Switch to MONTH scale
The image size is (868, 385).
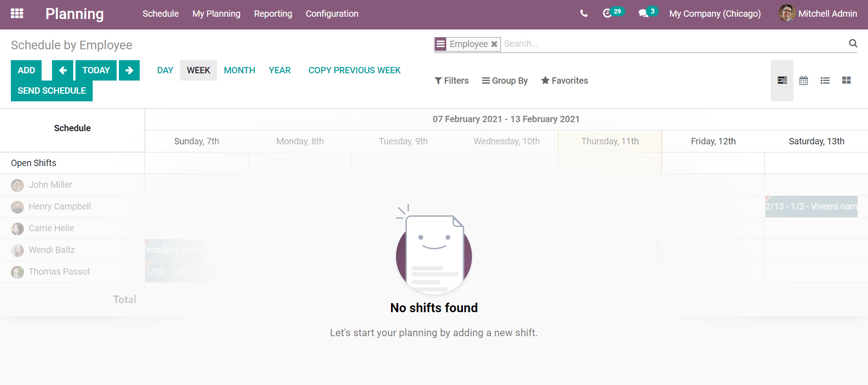click(240, 70)
